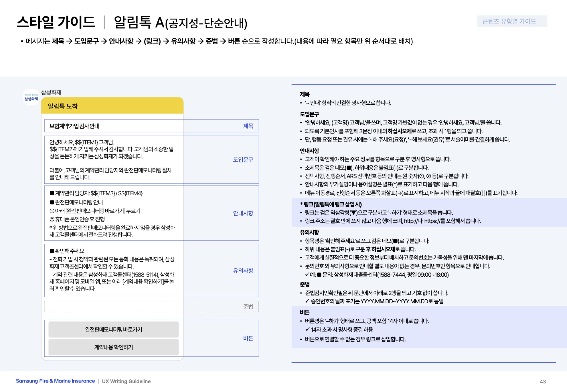Click the black square before 계약관리 담당자
Viewport: 567px width, 392px height.
point(52,193)
